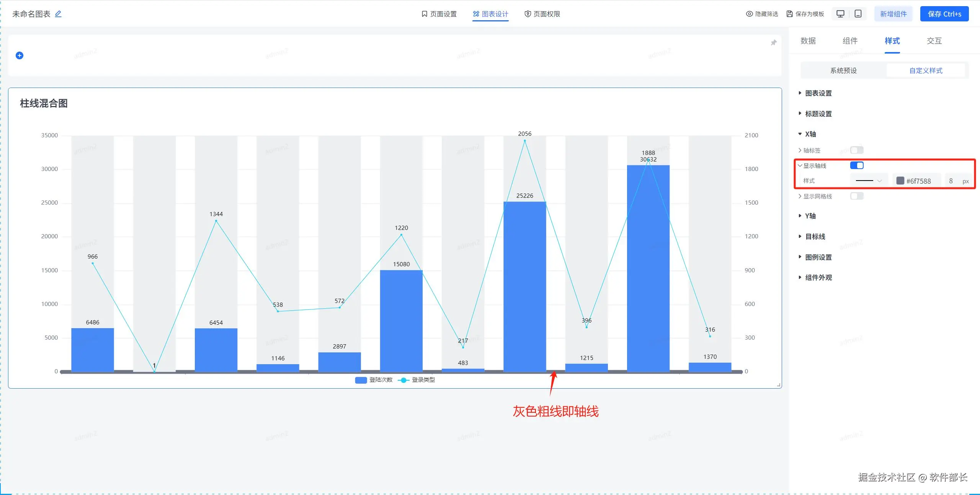The image size is (980, 495).
Task: Switch to tablet preview icon
Action: [858, 14]
